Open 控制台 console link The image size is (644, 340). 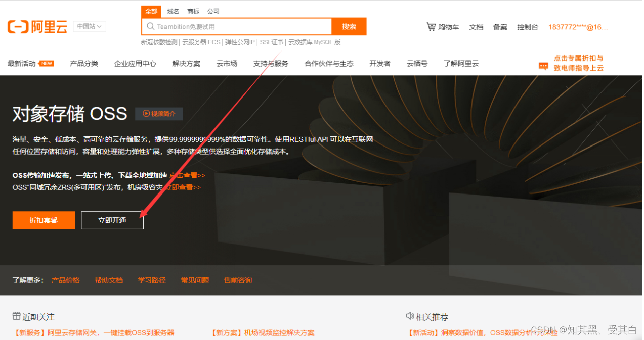528,27
